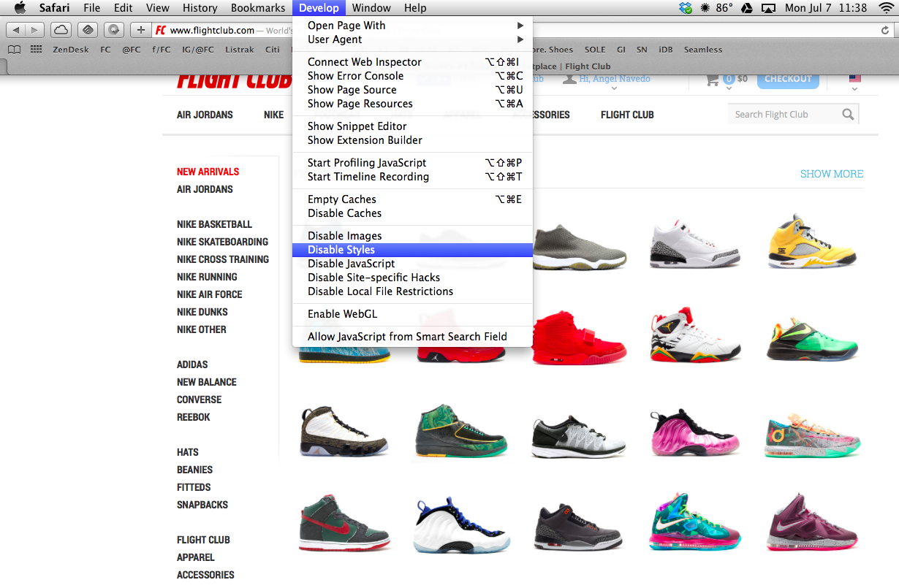The image size is (899, 588).
Task: Open NEW ARRIVALS sidebar link
Action: point(208,172)
